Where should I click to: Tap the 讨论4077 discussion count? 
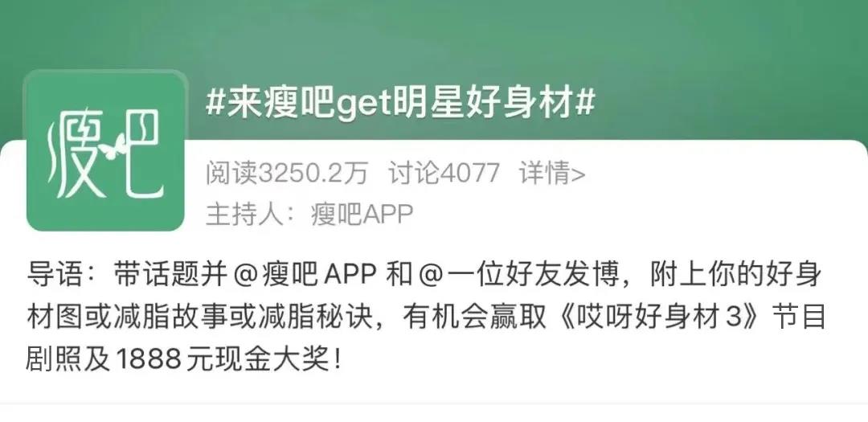[444, 174]
